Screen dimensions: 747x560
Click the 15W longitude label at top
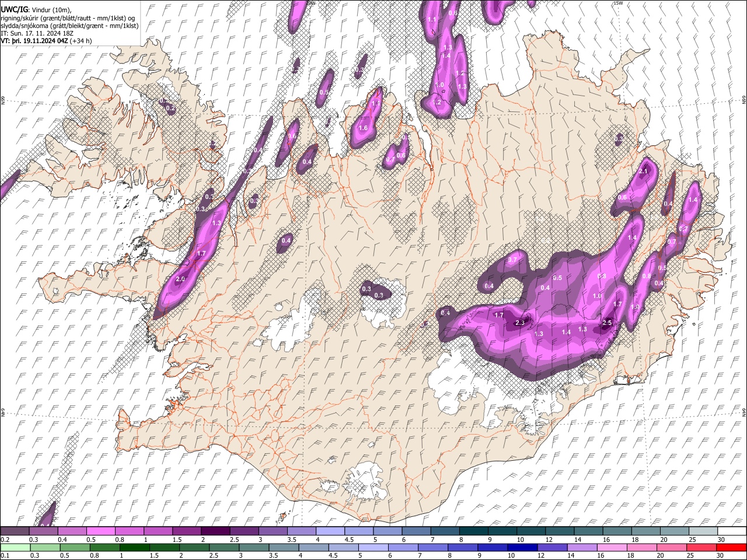click(617, 3)
